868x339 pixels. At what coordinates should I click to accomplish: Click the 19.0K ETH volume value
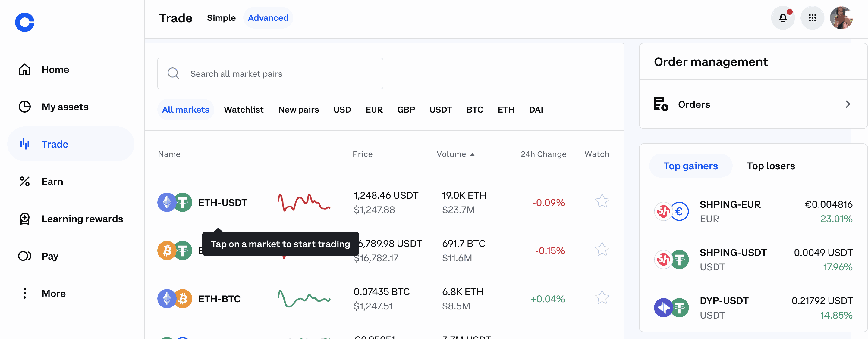tap(464, 196)
